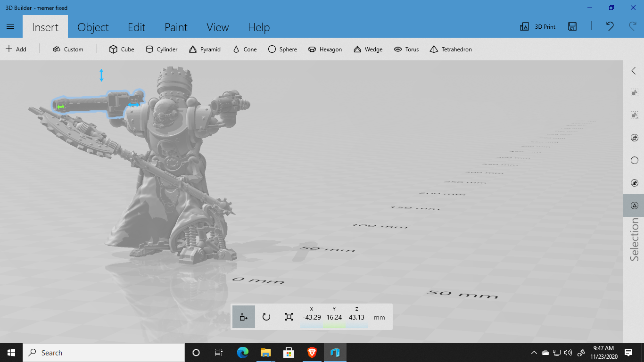Screen dimensions: 644x362
Task: Click the Z position field showing 43.13
Action: pyautogui.click(x=357, y=317)
